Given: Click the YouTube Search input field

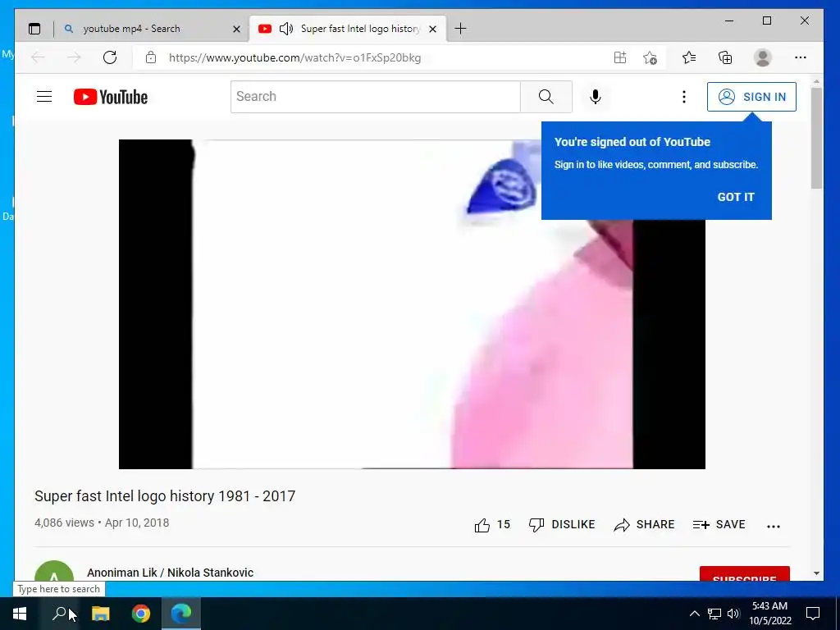Looking at the screenshot, I should (376, 97).
